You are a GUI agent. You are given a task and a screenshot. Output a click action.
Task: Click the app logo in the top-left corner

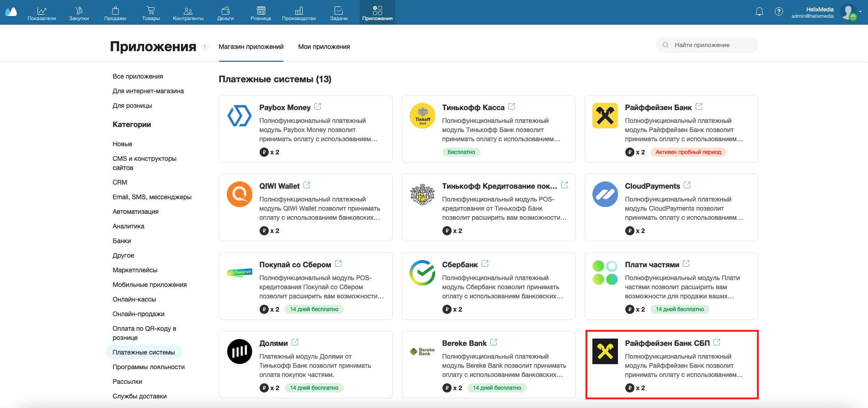(x=11, y=12)
